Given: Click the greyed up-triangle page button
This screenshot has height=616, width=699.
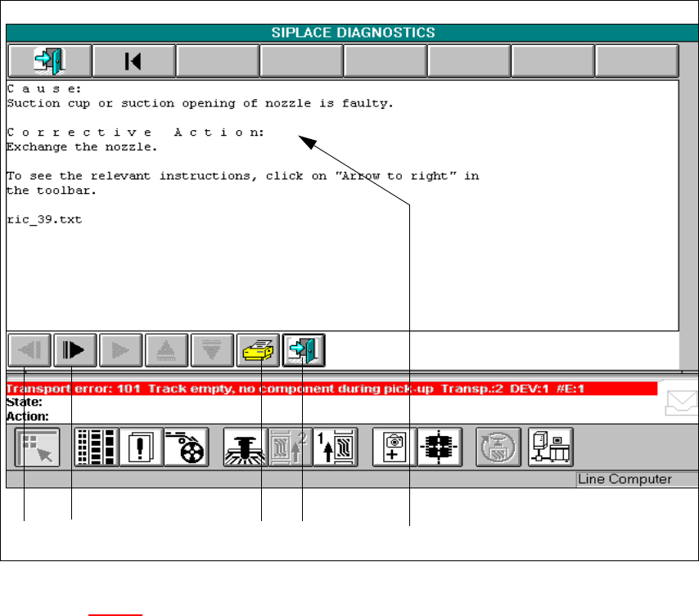Looking at the screenshot, I should 166,350.
